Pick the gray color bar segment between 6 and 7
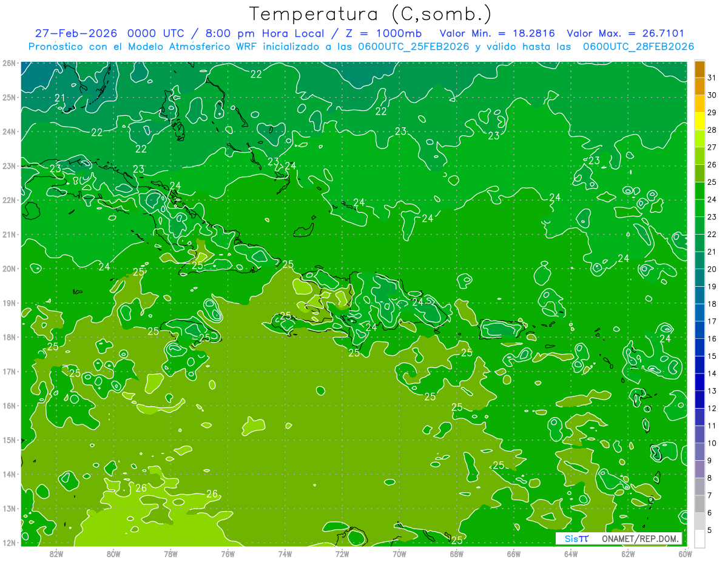Screen dimensions: 728x562 click(x=699, y=504)
